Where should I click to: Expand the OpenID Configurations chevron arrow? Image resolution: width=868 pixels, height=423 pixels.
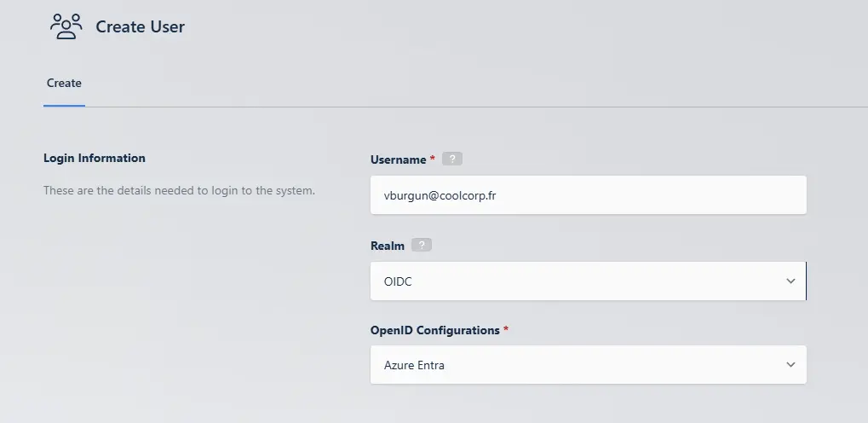coord(790,365)
